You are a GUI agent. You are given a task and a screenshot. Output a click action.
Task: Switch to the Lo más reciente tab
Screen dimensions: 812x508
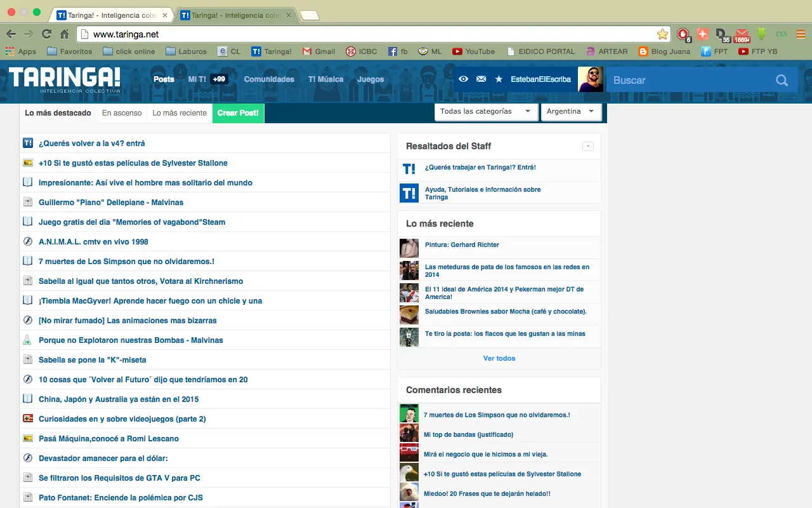coord(180,113)
